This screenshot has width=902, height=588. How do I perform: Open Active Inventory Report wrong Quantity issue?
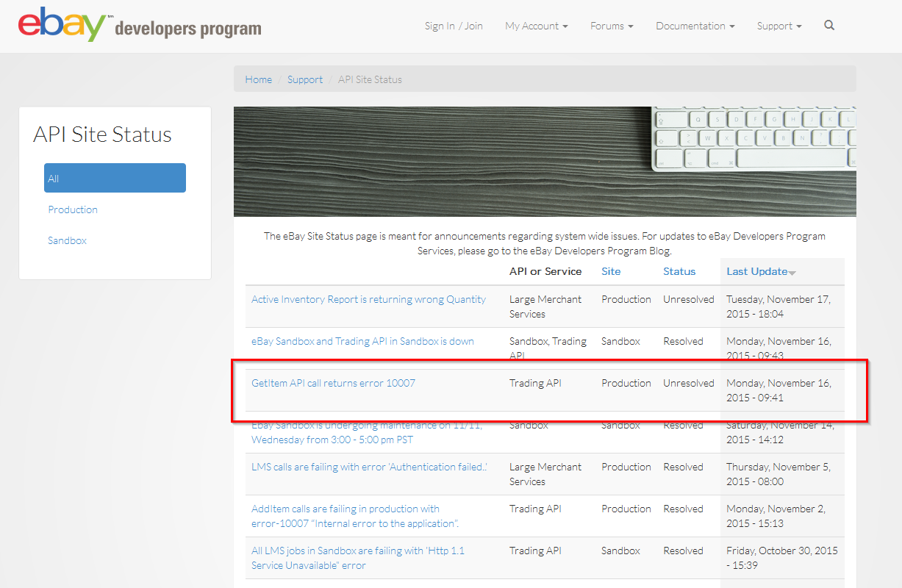(x=368, y=299)
